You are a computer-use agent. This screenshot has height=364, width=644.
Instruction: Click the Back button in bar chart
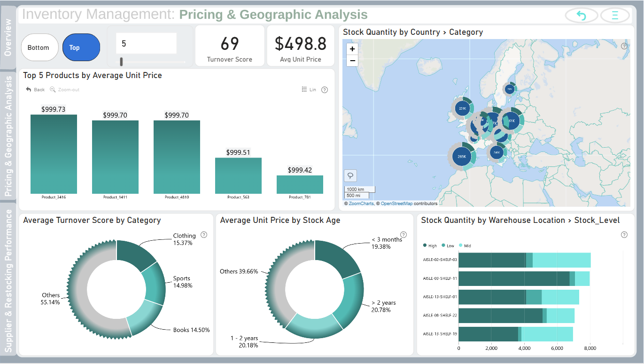36,89
